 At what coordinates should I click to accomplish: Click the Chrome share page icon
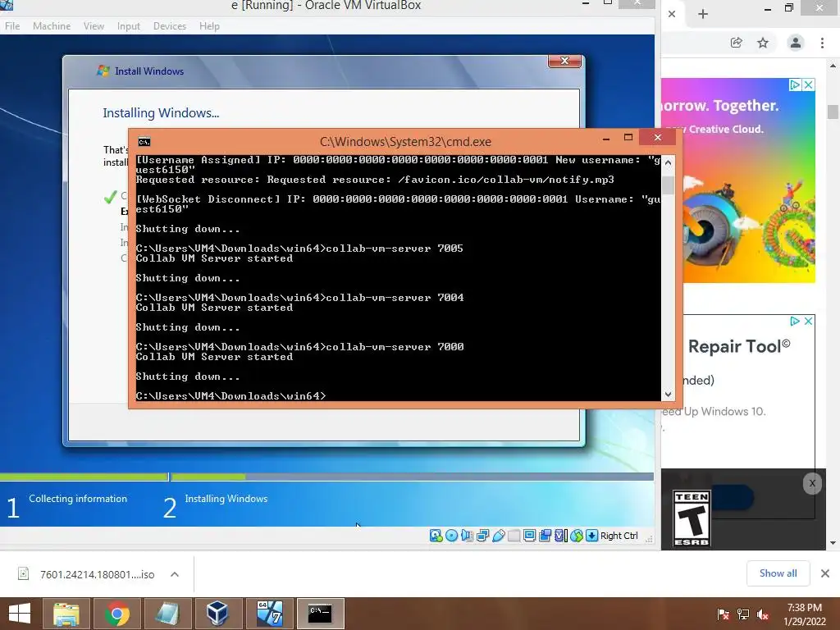click(x=736, y=43)
